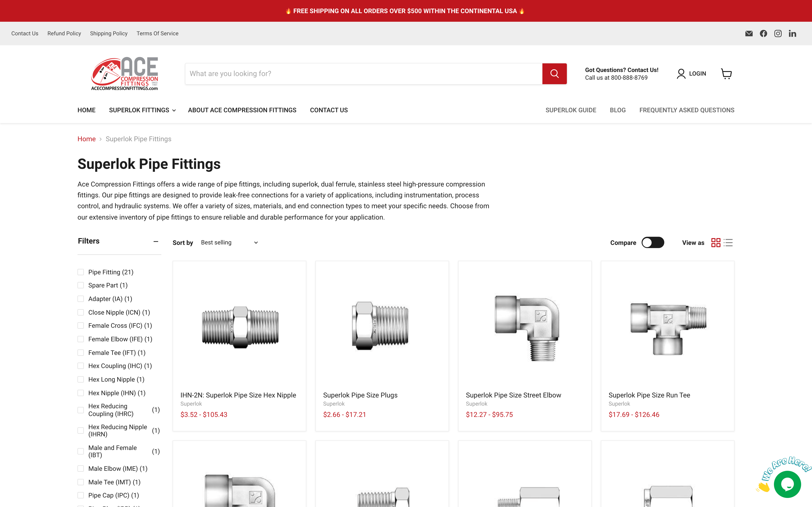Open the BLOG navigation menu item
The height and width of the screenshot is (507, 812).
[617, 110]
